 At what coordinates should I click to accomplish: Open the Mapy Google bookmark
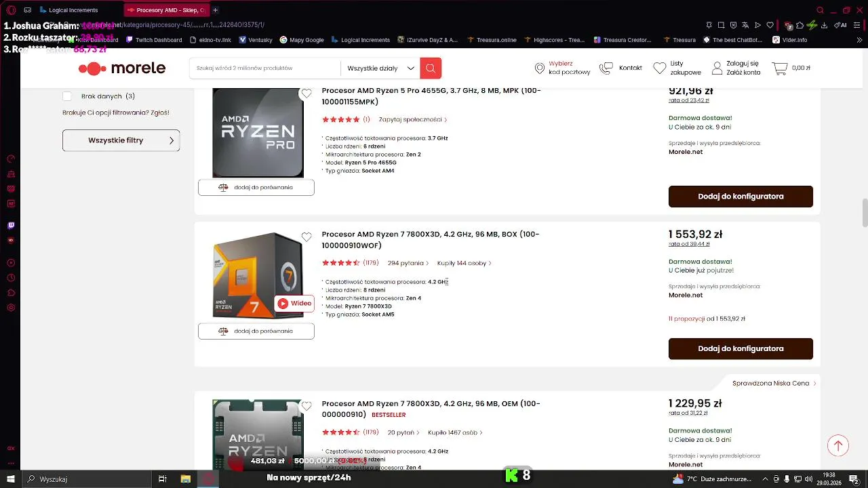(302, 40)
